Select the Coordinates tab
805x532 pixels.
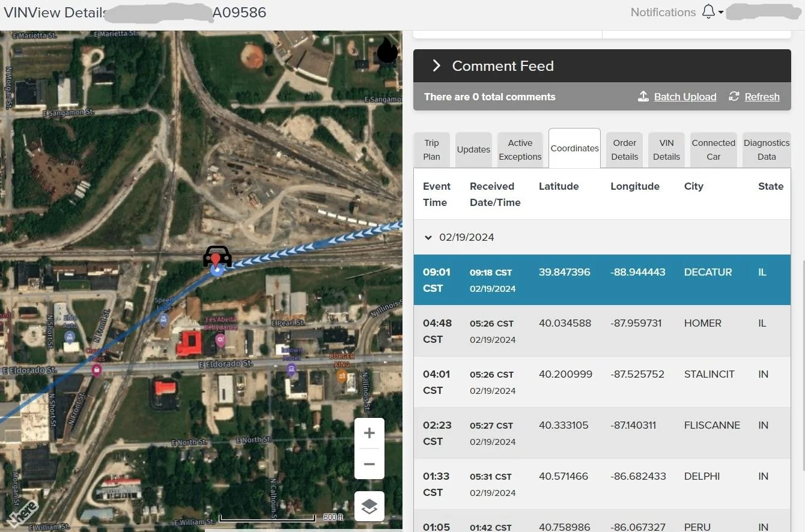click(575, 148)
